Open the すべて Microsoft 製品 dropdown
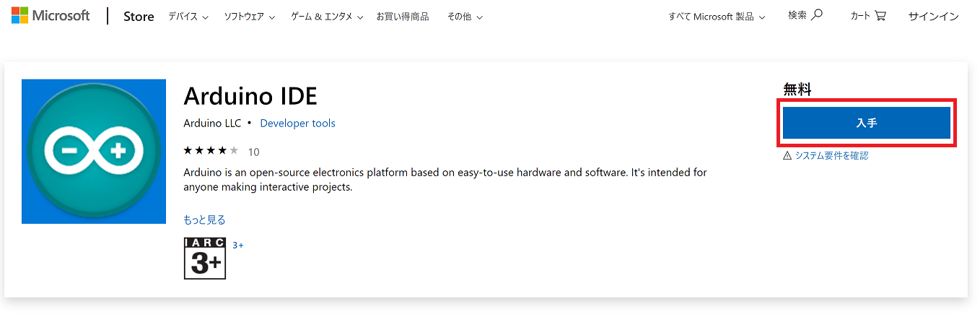980x317 pixels. 717,17
